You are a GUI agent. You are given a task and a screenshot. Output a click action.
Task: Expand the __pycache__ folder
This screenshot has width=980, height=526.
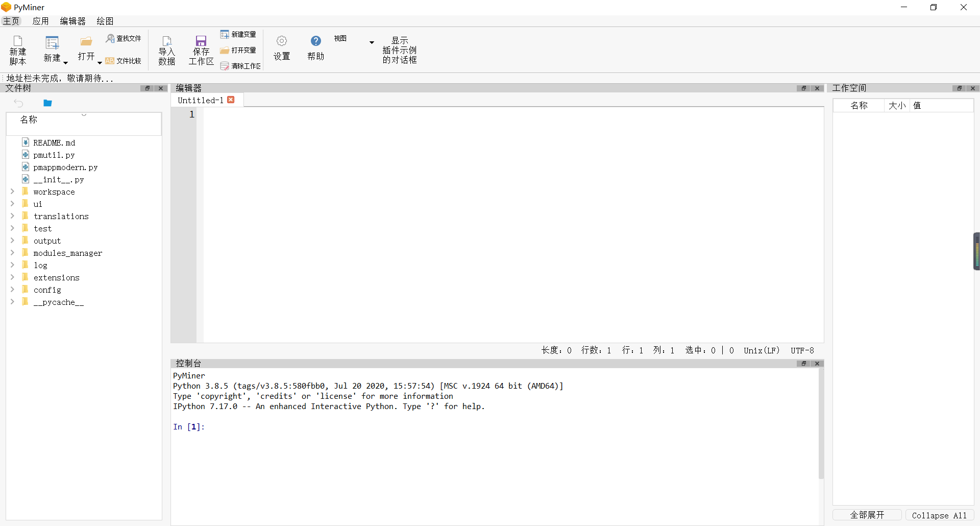12,302
